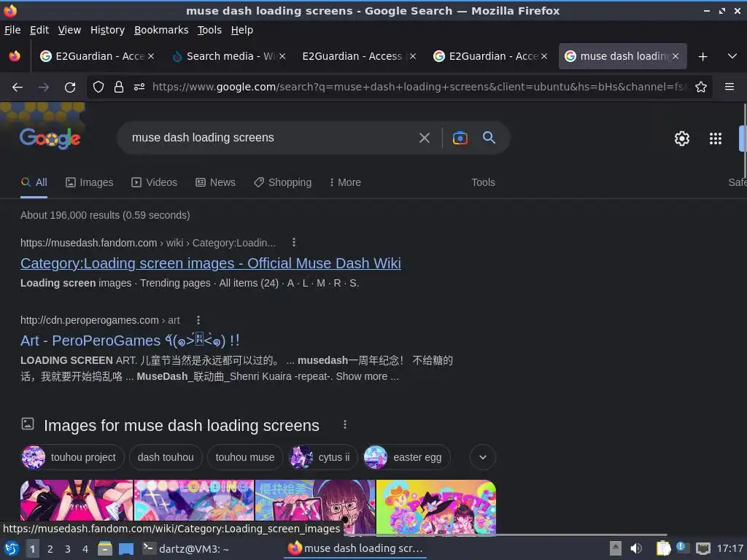Open Google quick settings gear
This screenshot has width=747, height=560.
682,139
